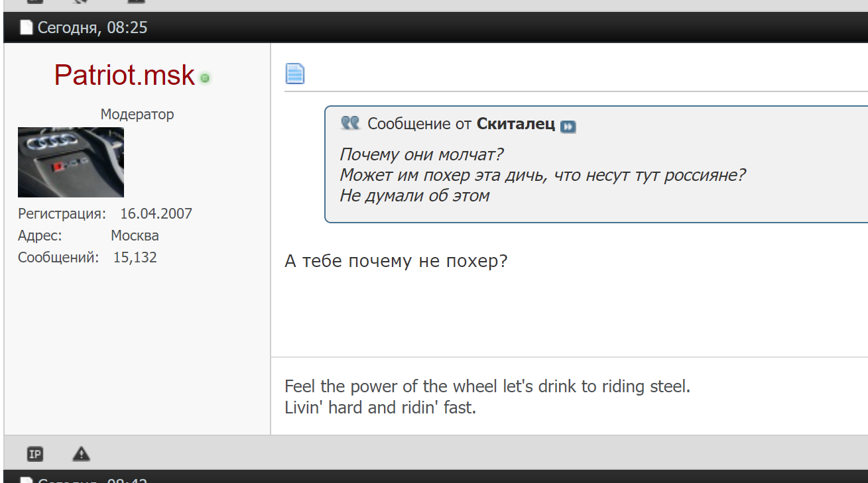Click the registration date 16.04.2007
Screen dimensions: 868x483
tap(156, 213)
